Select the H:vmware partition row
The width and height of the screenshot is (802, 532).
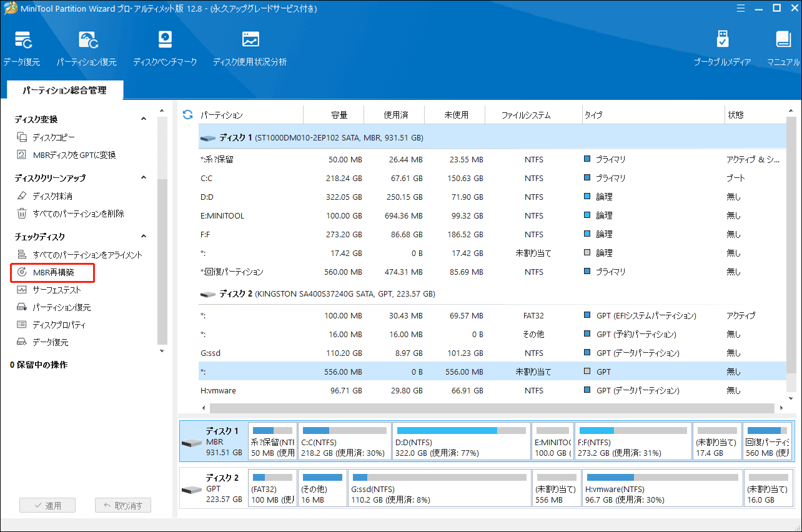point(492,390)
